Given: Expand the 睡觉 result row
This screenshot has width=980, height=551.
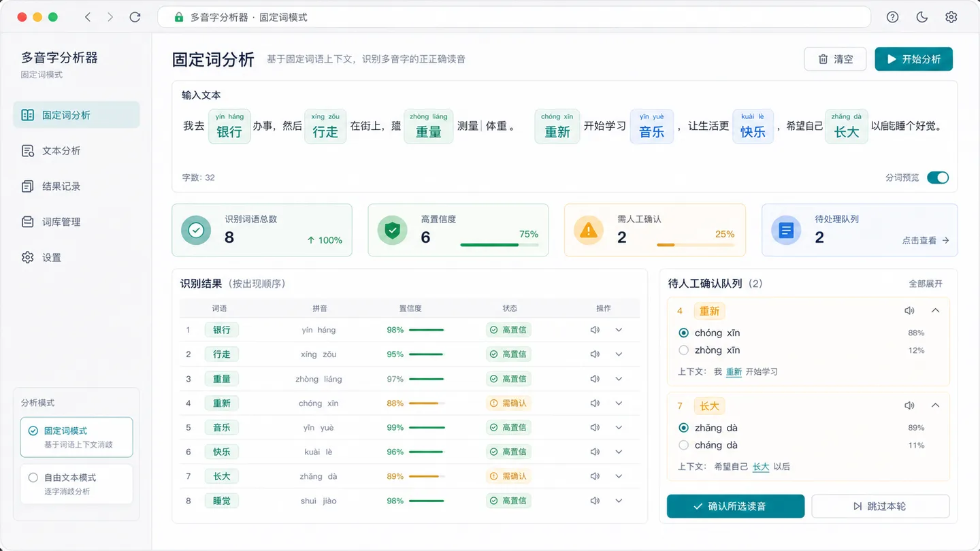Looking at the screenshot, I should [619, 501].
